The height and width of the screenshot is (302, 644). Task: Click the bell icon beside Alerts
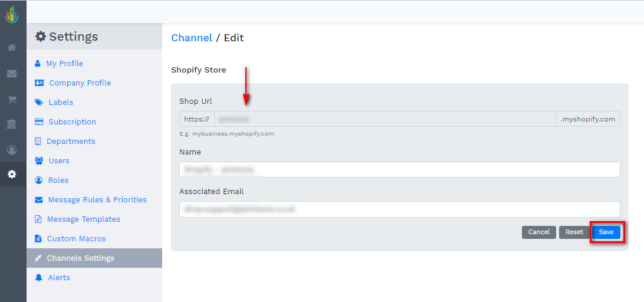point(39,277)
